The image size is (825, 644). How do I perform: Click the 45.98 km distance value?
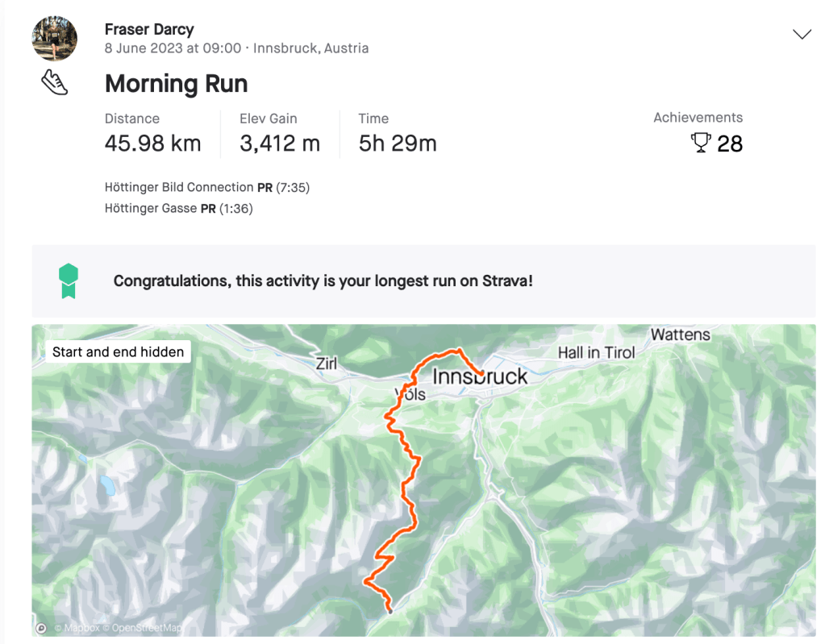pyautogui.click(x=152, y=143)
